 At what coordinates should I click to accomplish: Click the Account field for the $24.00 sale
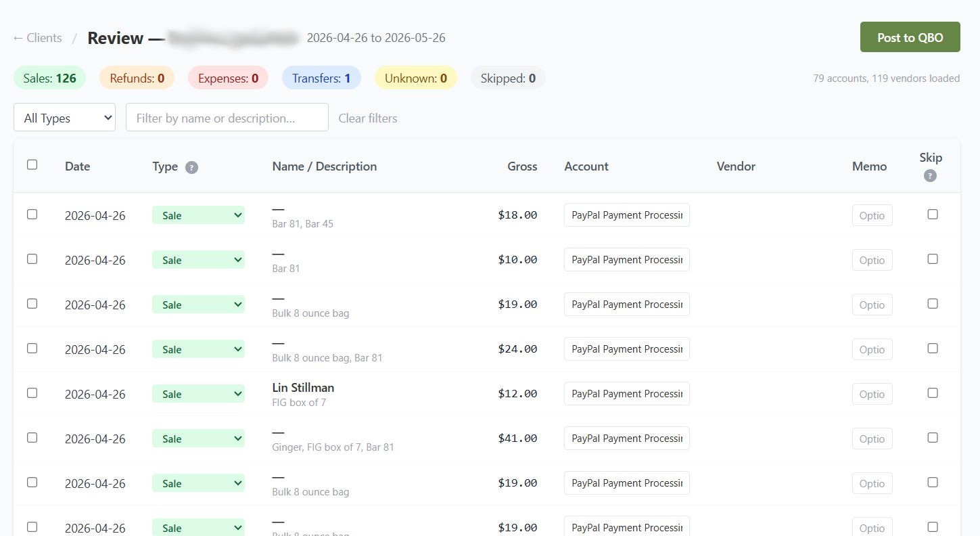pos(627,349)
